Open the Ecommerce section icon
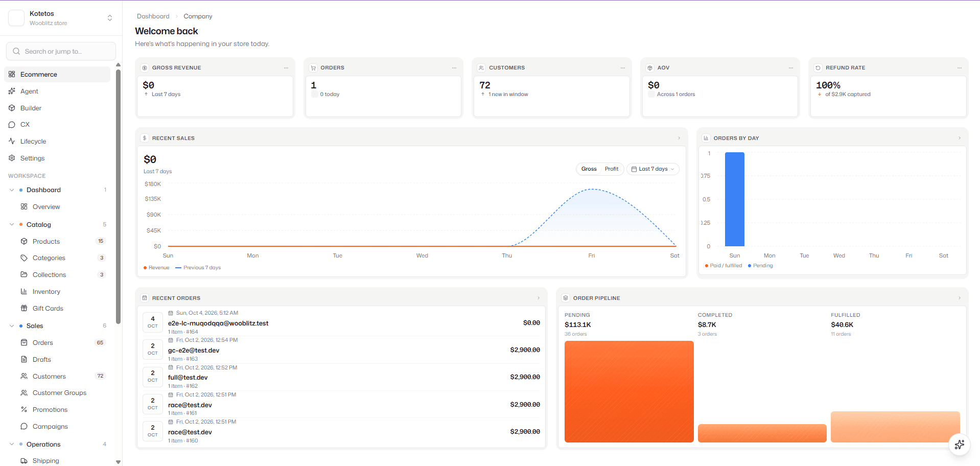 12,74
